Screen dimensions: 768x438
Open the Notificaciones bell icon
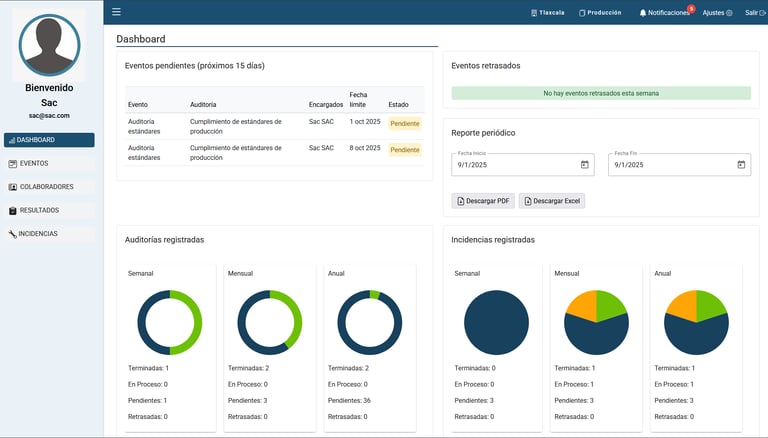tap(643, 13)
